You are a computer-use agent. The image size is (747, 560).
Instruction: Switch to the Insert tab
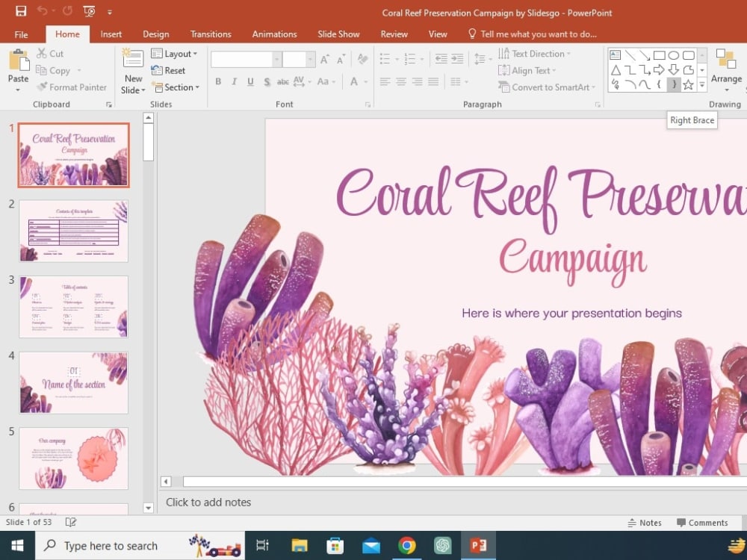coord(111,34)
